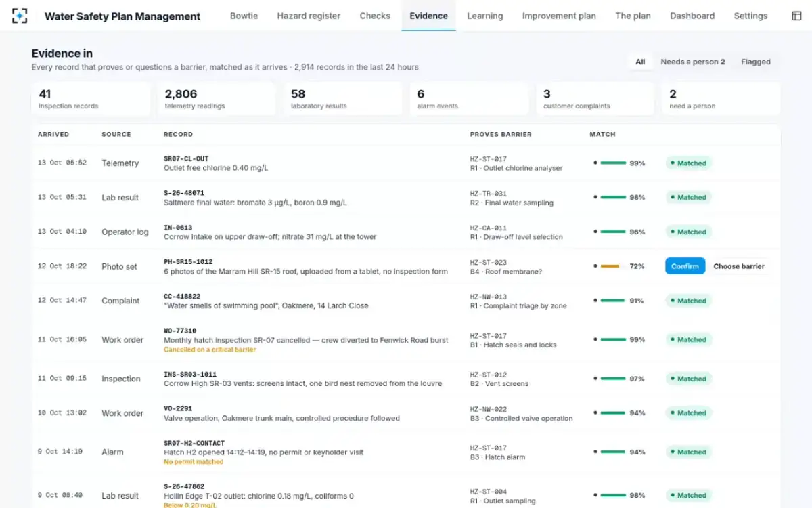Open the Settings tab
This screenshot has width=812, height=508.
pyautogui.click(x=750, y=16)
